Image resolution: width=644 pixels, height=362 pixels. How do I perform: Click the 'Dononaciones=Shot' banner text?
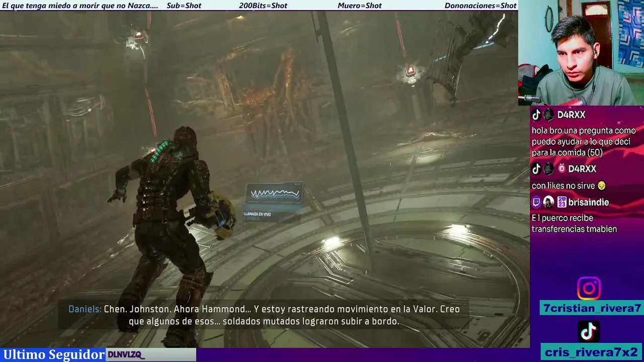click(x=480, y=6)
